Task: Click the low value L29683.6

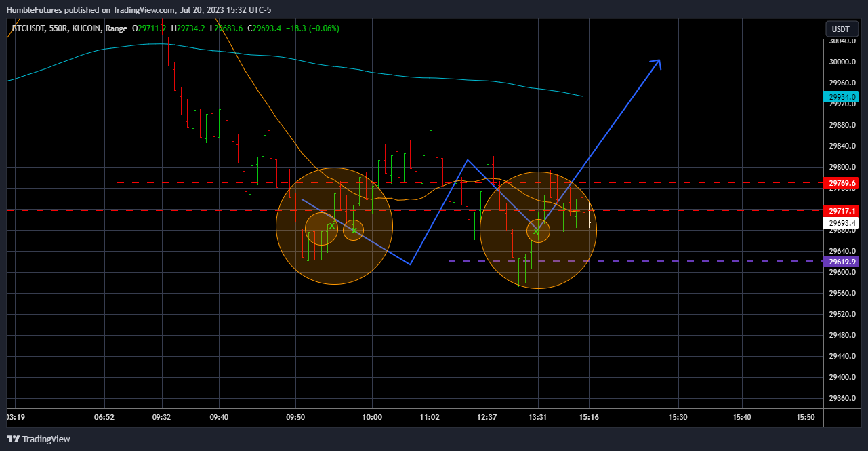Action: pos(227,28)
